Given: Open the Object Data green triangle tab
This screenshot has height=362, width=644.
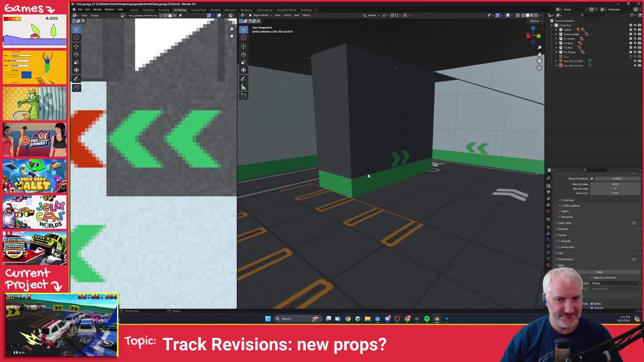Looking at the screenshot, I should pos(548,259).
